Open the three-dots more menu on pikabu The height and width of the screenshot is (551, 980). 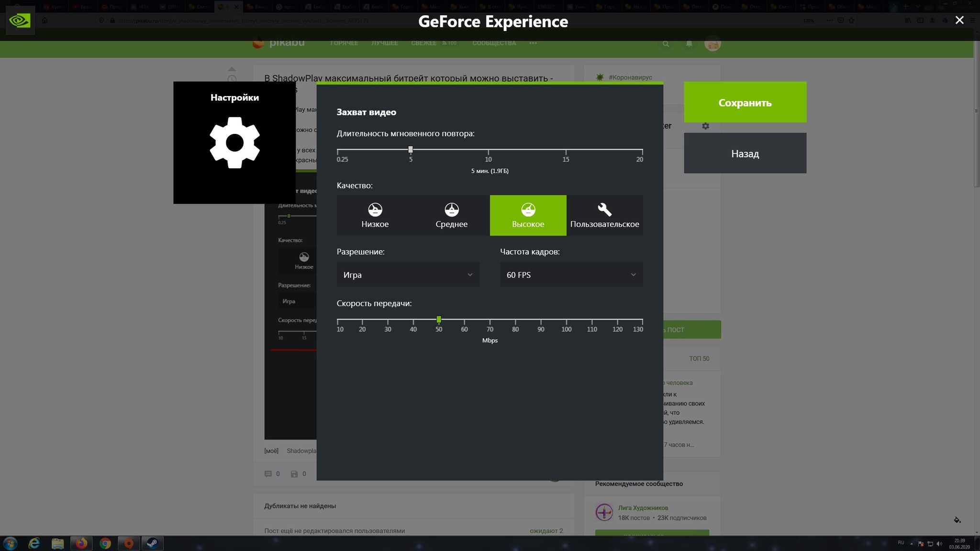click(x=533, y=43)
